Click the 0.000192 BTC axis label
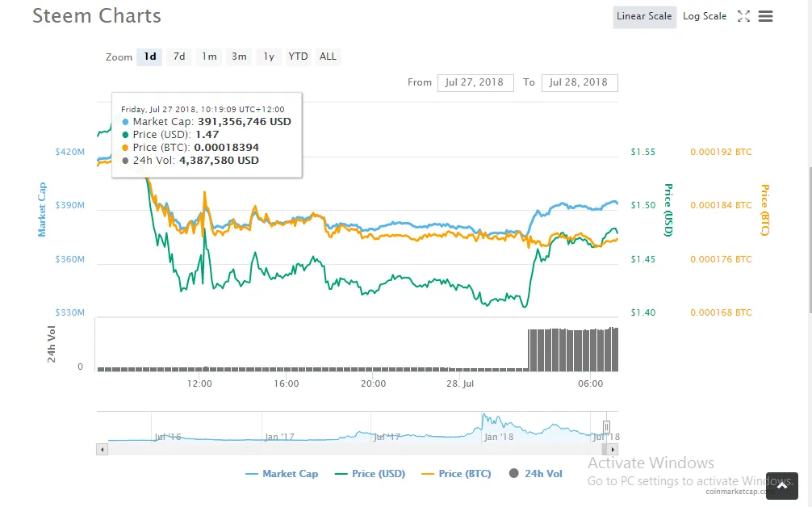This screenshot has width=812, height=507. coord(721,152)
